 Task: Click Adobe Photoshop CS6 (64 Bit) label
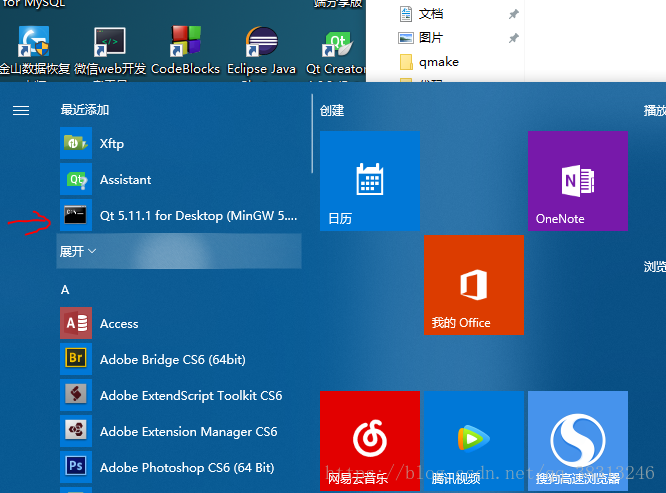tap(187, 468)
